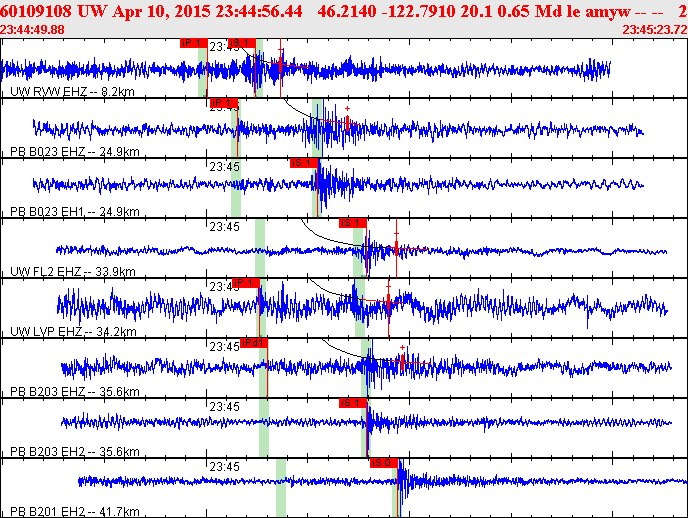Click station label PB B023 EH1 -- 24.9km

tap(75, 212)
